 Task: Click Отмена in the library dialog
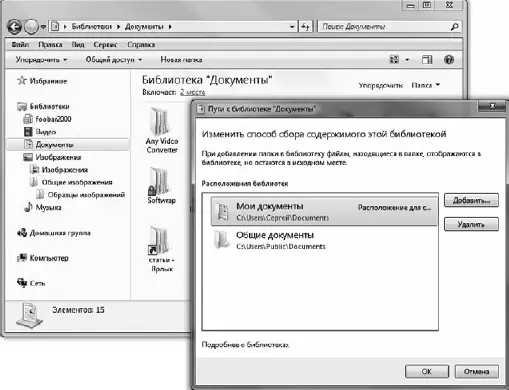(477, 371)
